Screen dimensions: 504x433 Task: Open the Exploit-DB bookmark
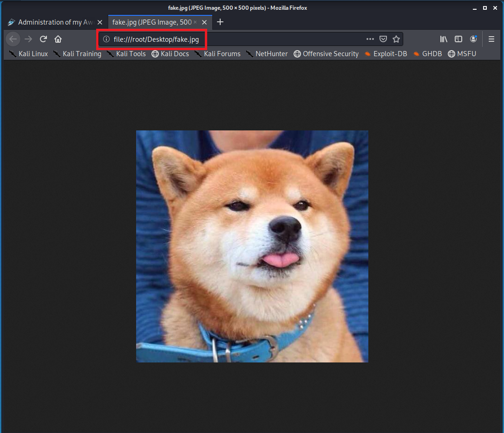(386, 54)
